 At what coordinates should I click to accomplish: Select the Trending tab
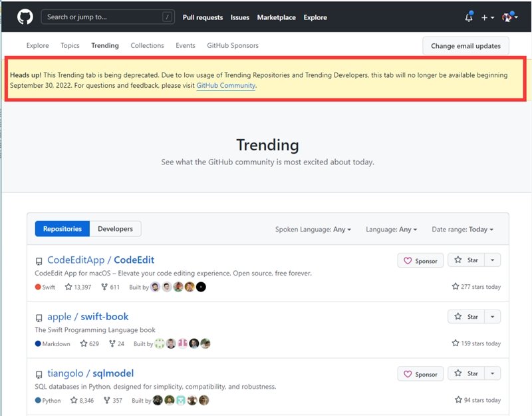[x=105, y=45]
